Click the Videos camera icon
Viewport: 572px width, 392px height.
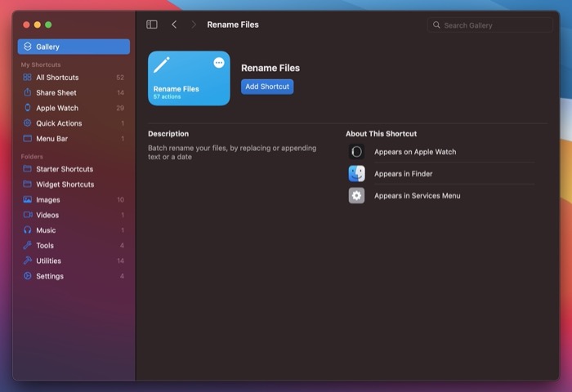point(28,215)
